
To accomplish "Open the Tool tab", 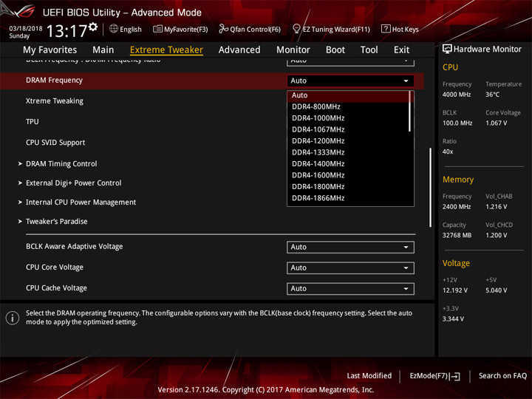I will click(x=369, y=50).
